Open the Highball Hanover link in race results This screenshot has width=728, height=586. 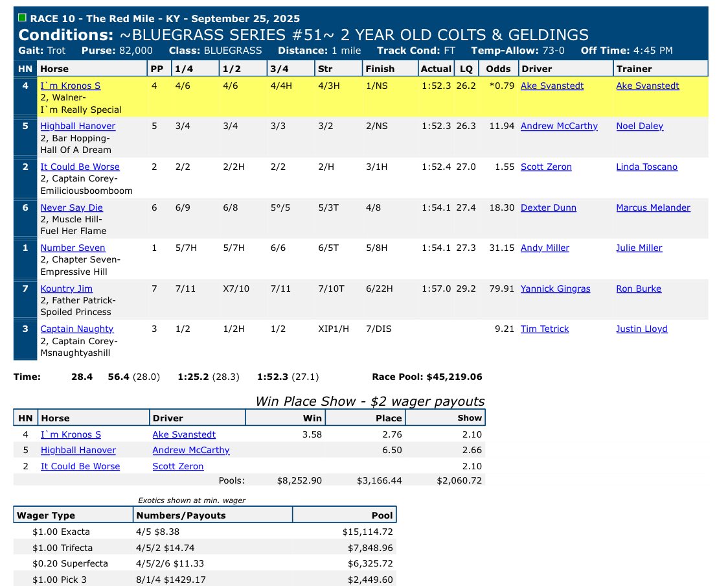pyautogui.click(x=78, y=126)
